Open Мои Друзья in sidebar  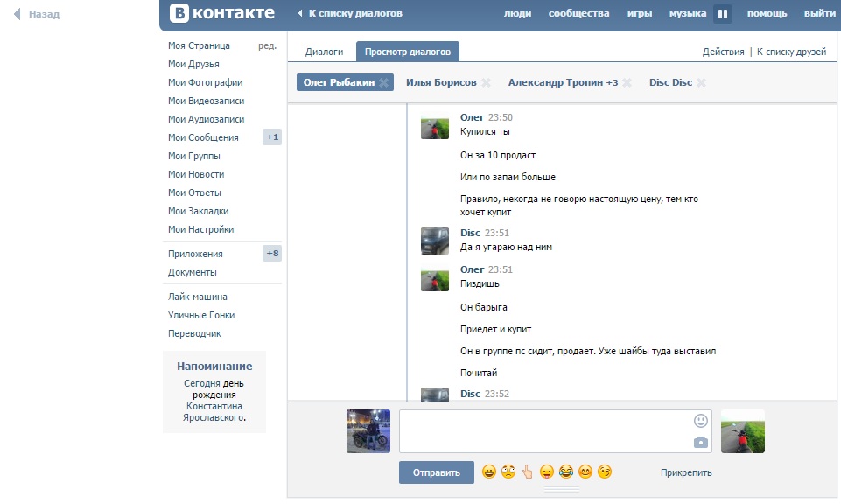[193, 65]
